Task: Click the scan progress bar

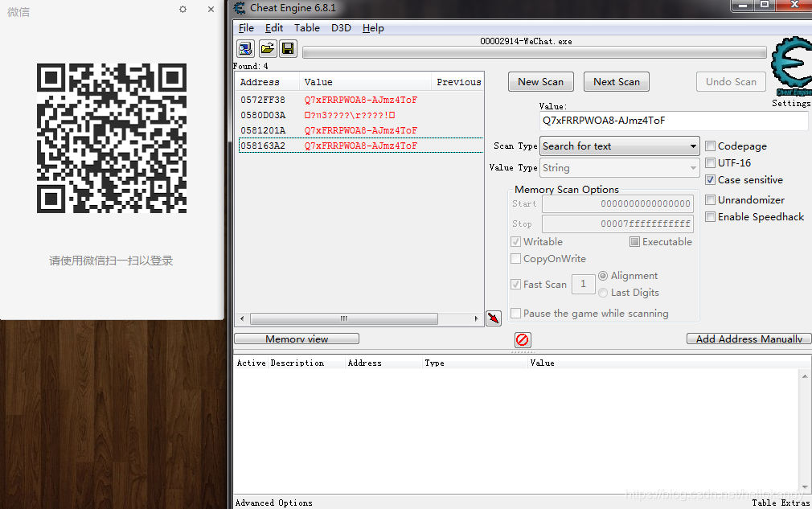Action: click(x=535, y=52)
